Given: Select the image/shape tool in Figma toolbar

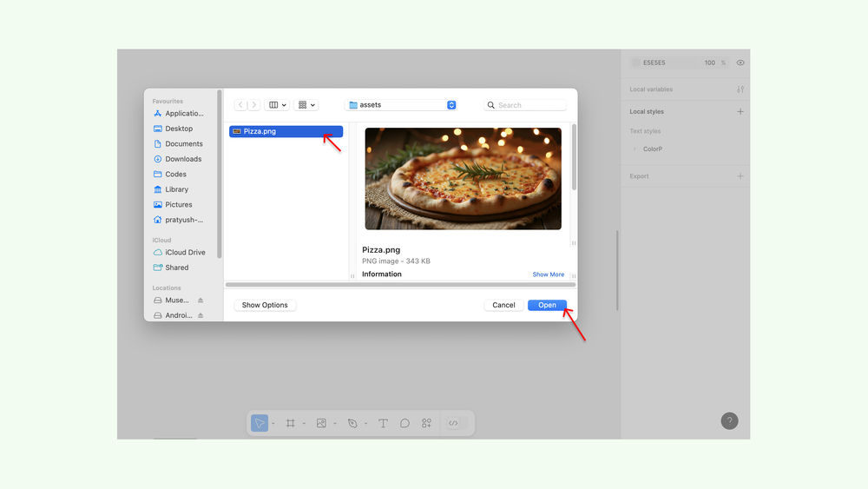Looking at the screenshot, I should tap(321, 423).
